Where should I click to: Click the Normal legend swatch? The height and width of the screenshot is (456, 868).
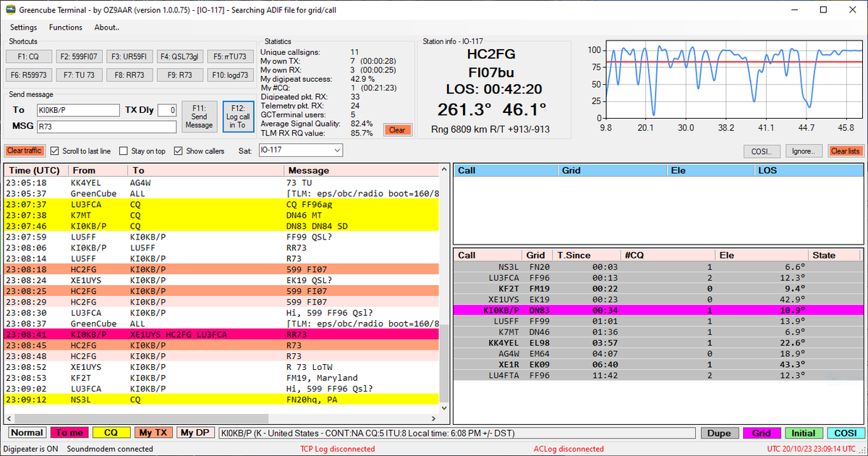coord(27,433)
